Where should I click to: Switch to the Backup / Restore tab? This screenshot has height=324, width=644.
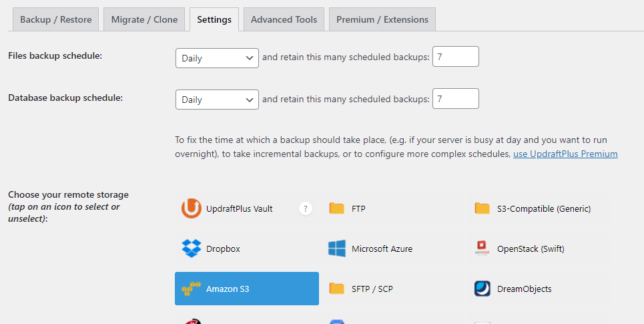click(x=56, y=19)
